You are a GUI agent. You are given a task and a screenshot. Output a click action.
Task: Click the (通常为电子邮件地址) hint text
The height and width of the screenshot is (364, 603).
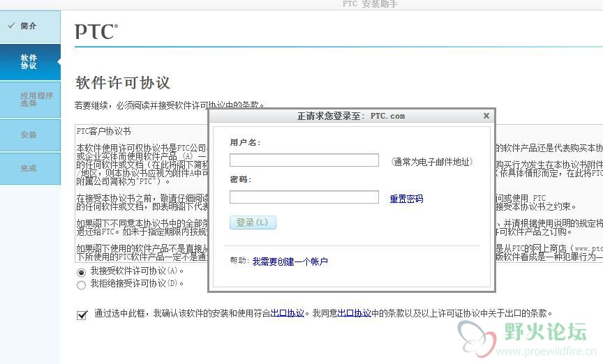[431, 162]
